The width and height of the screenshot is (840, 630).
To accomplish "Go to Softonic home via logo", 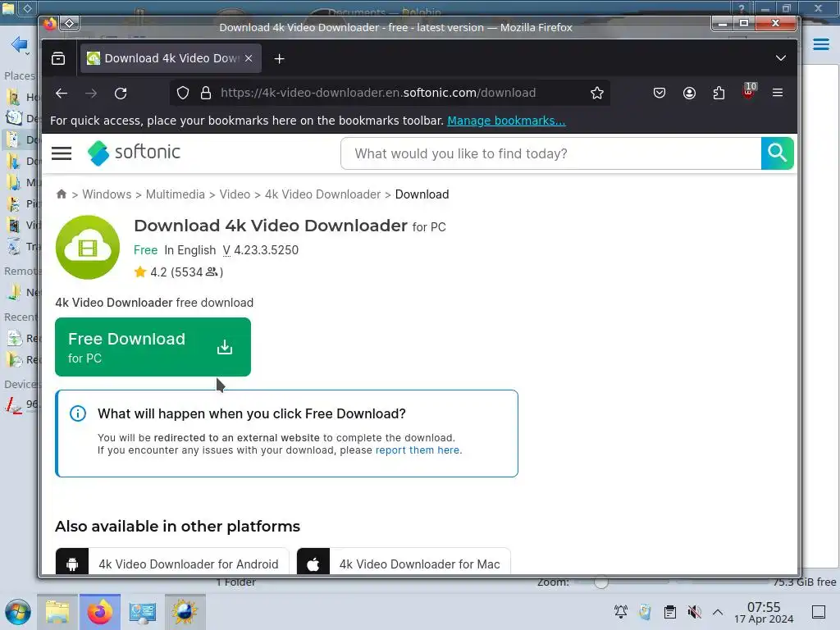I will pos(134,153).
